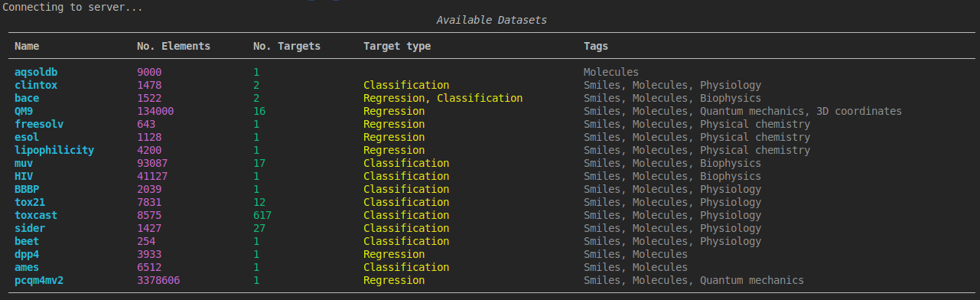Click the element count 1427 for sider
The image size is (980, 300).
(149, 228)
